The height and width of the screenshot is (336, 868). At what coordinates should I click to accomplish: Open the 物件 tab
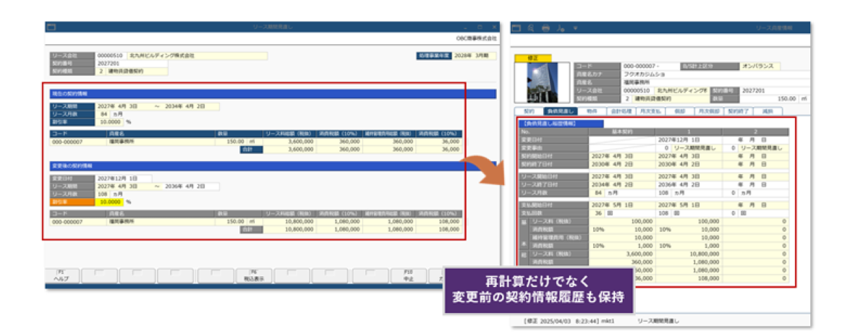click(x=592, y=111)
